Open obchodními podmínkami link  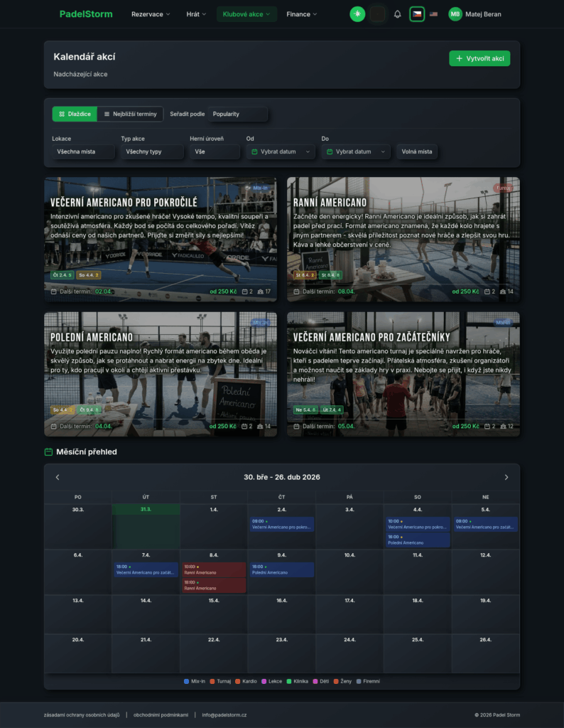pyautogui.click(x=161, y=715)
